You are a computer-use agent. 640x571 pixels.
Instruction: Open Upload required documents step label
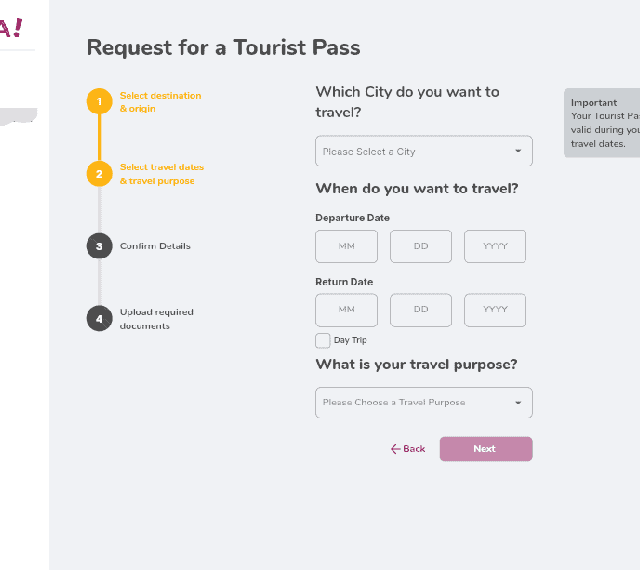point(156,318)
